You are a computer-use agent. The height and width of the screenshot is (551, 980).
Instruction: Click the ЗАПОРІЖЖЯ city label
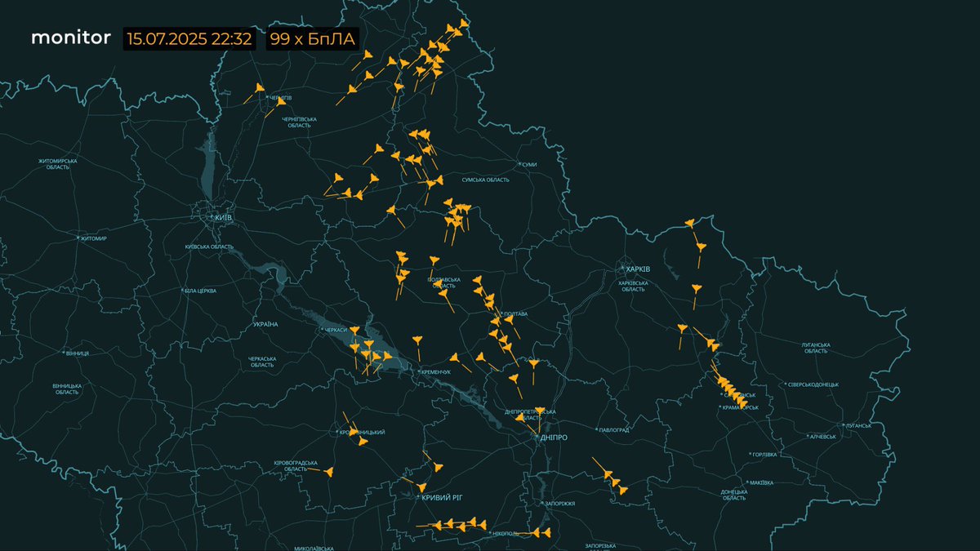(559, 504)
